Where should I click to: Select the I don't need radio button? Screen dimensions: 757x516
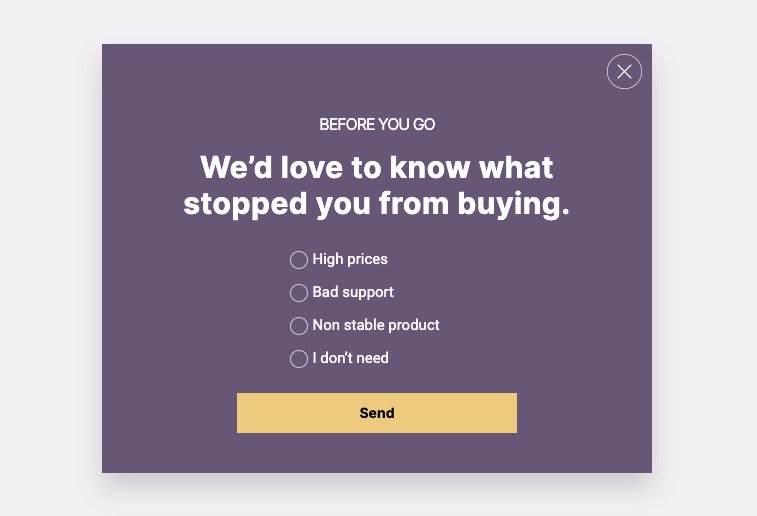pyautogui.click(x=299, y=359)
